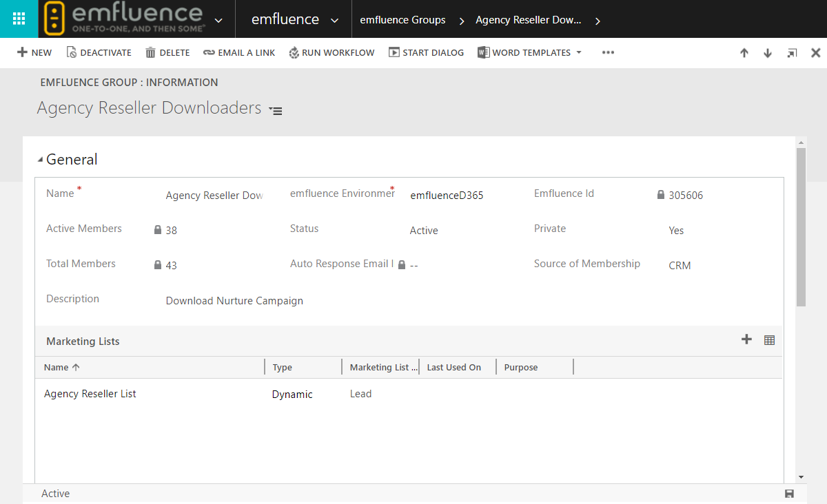Screen dimensions: 827x504
Task: Click the lock icon beside Emfluence Id
Action: click(661, 195)
